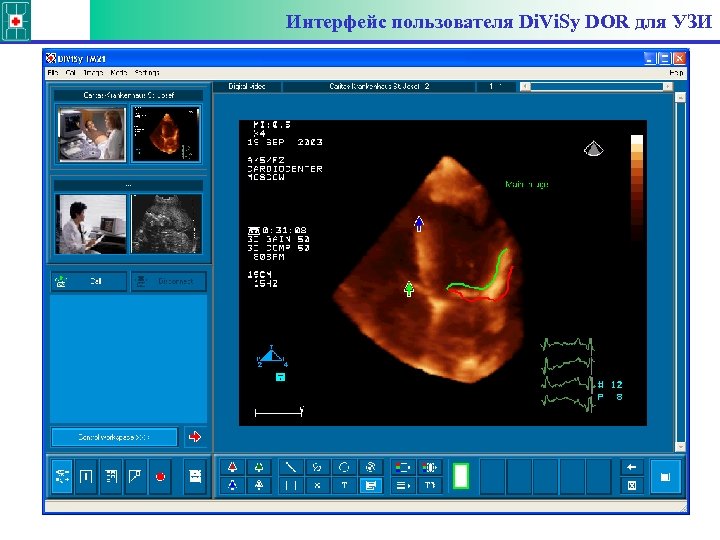Open the line color selector
This screenshot has width=720, height=540.
403,467
